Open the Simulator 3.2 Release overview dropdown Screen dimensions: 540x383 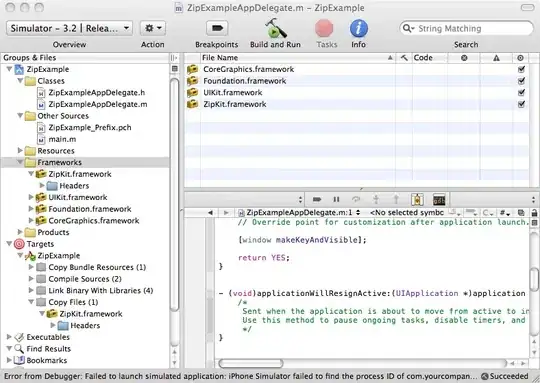point(69,28)
